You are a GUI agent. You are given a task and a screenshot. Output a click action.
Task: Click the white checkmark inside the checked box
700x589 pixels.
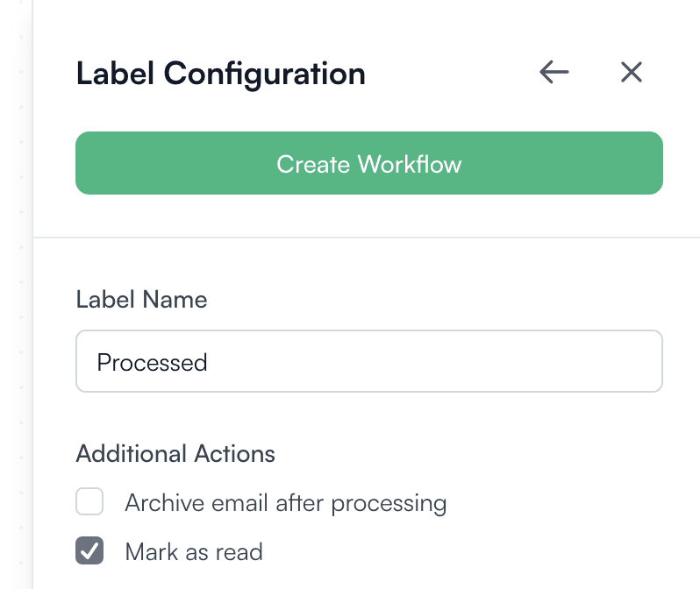click(x=89, y=551)
